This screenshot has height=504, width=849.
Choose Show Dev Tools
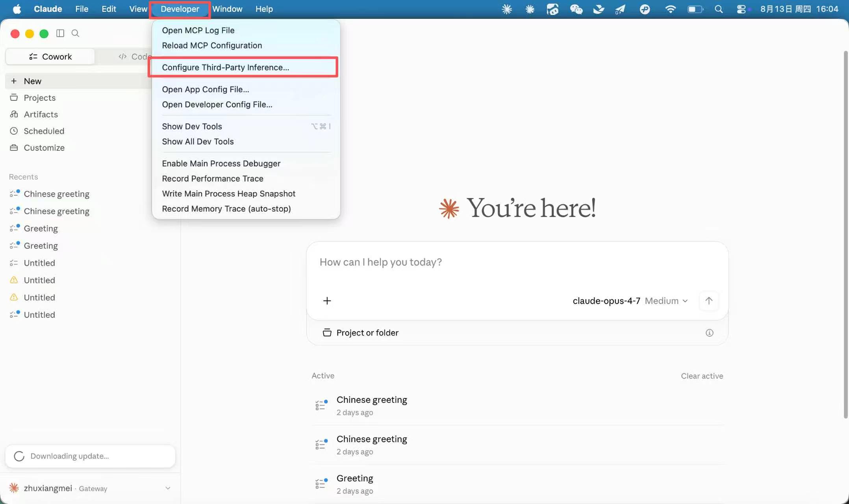point(246,126)
